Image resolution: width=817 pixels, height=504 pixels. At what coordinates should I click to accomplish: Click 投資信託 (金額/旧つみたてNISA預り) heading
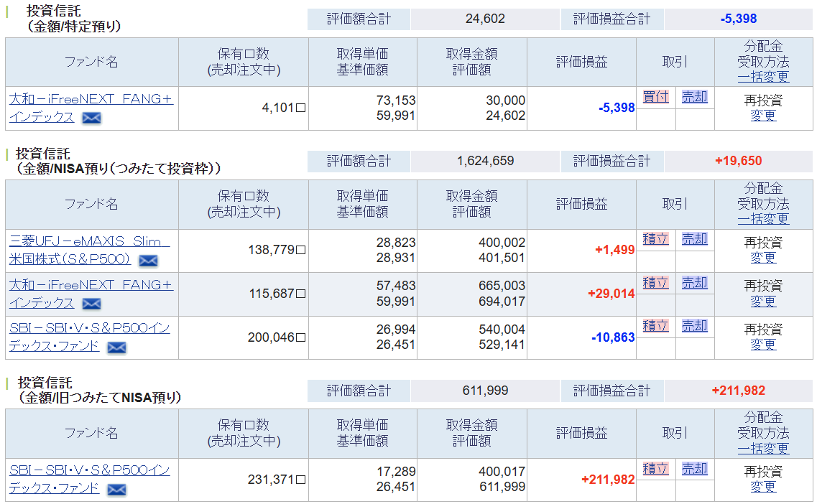tap(99, 391)
